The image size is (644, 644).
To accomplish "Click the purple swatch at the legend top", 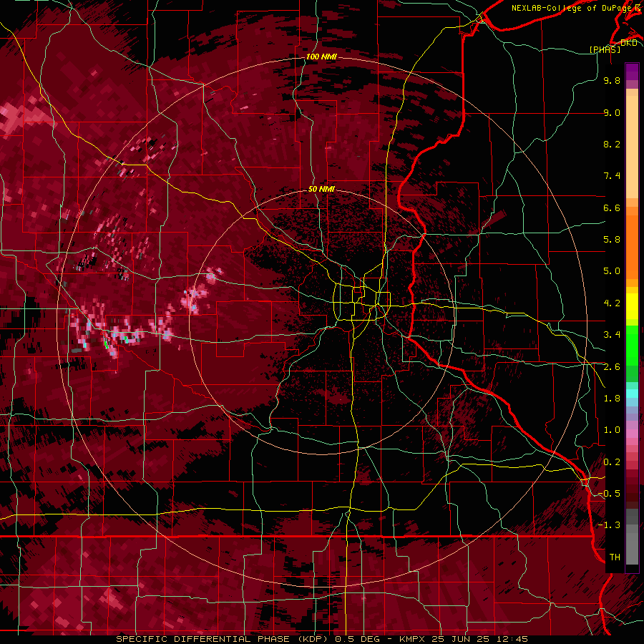I will [x=632, y=72].
